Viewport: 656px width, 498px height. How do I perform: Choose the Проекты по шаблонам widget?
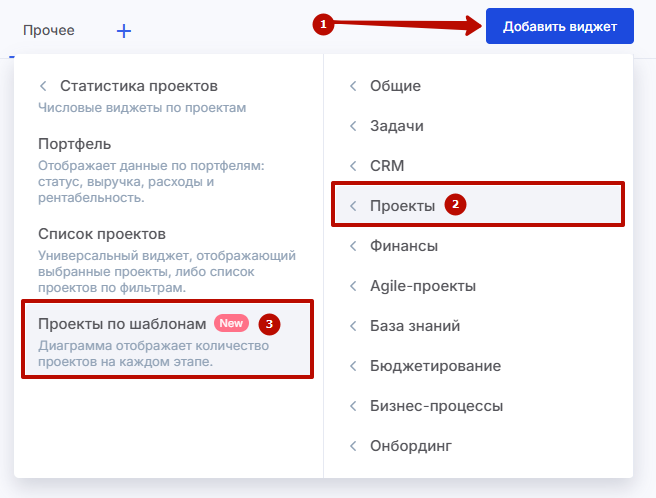point(122,324)
